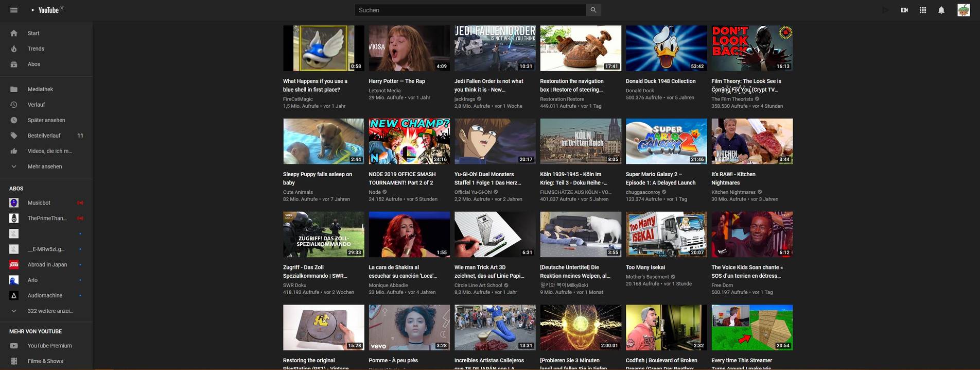Click title 'The Voice Kids Soan chante'

point(747,272)
